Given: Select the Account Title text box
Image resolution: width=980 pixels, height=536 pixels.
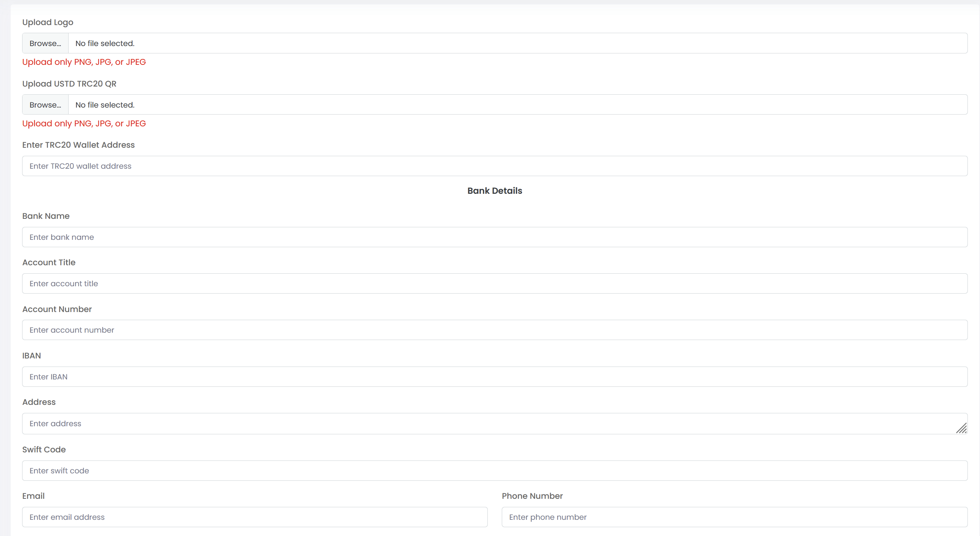Looking at the screenshot, I should (x=494, y=284).
